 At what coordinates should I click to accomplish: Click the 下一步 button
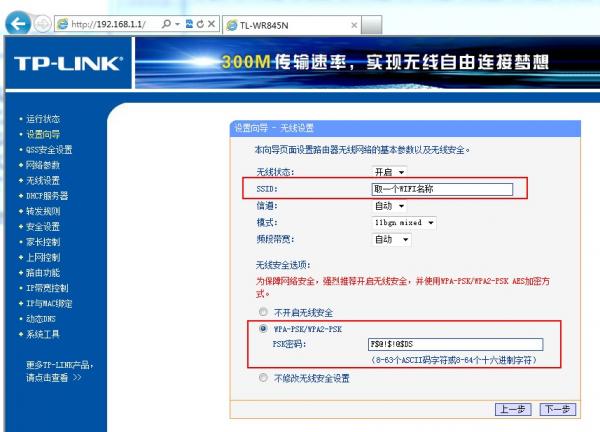(x=558, y=409)
